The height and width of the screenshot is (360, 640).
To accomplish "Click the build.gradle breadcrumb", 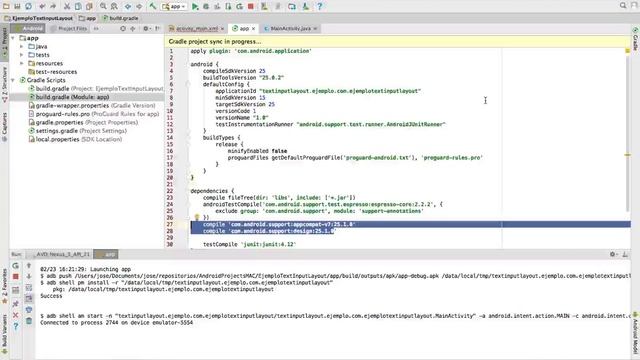I will [x=120, y=18].
